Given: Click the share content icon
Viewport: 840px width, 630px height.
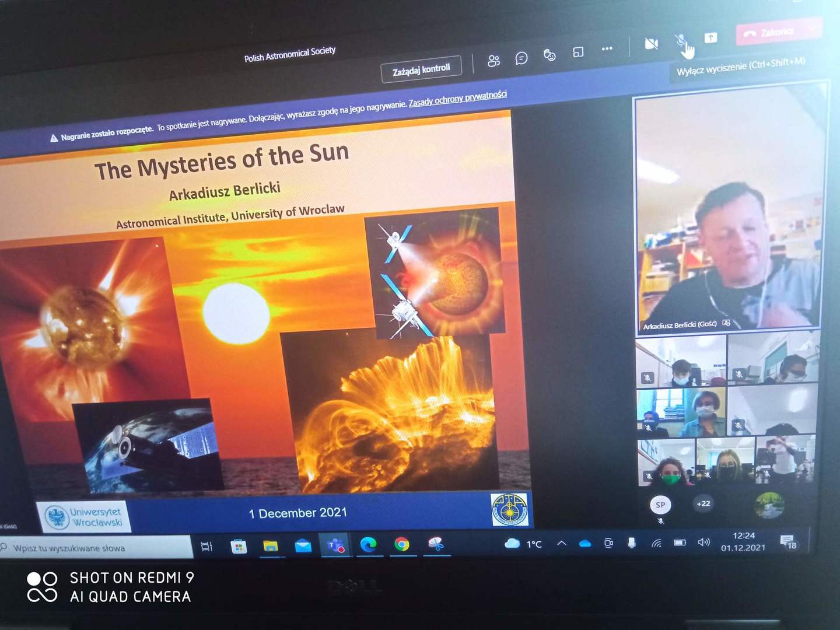Looking at the screenshot, I should pos(710,38).
